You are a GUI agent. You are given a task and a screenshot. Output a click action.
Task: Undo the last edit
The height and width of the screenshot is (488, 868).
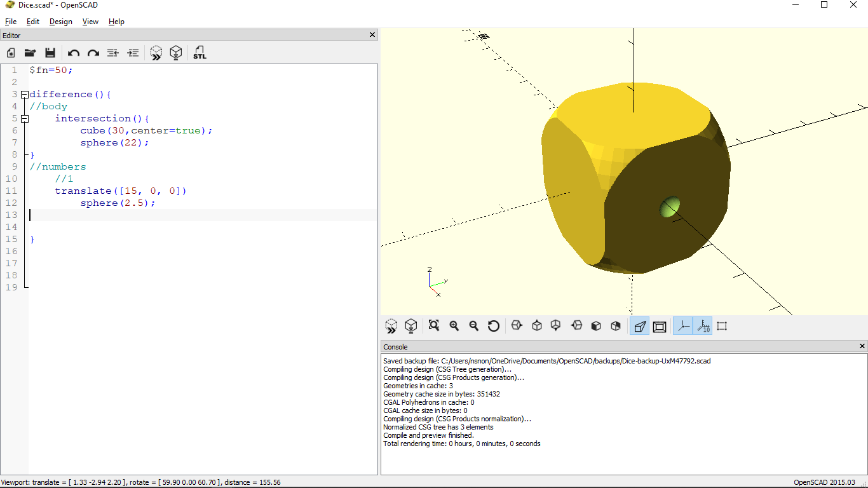pos(74,53)
